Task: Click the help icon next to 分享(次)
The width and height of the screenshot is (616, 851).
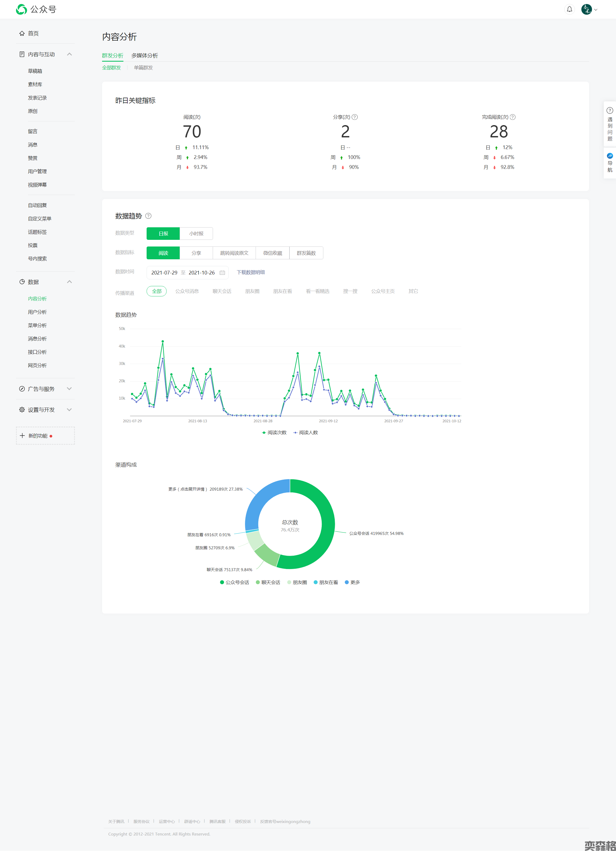Action: 355,117
